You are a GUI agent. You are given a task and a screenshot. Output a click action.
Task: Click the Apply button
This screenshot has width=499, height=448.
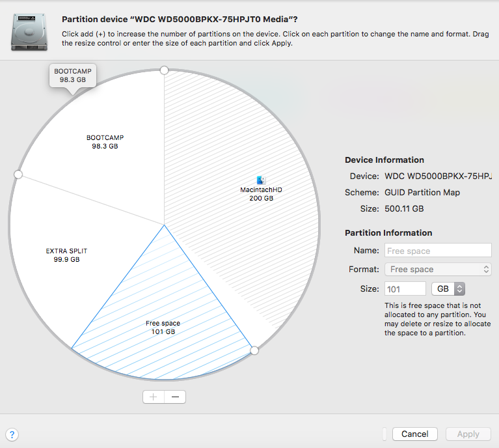click(468, 434)
